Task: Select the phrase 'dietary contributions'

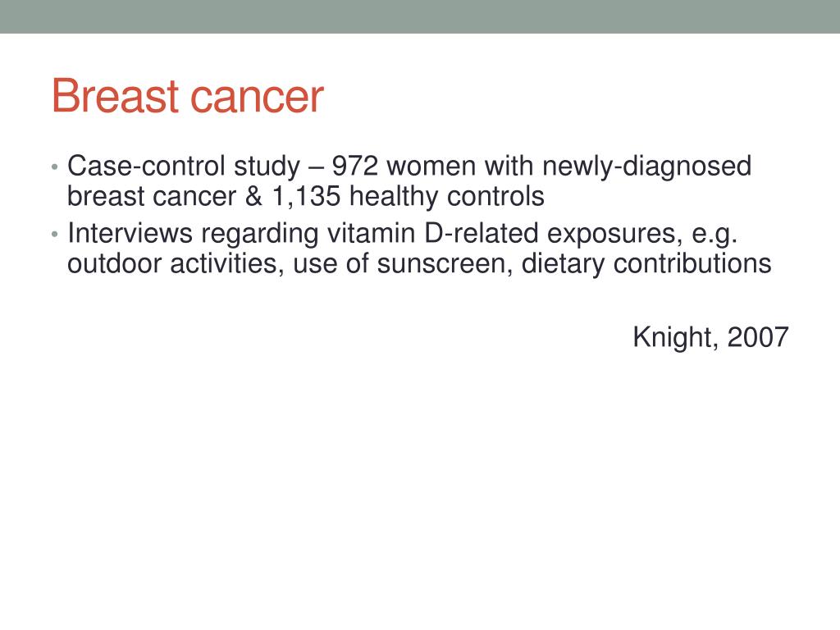Action: [646, 264]
